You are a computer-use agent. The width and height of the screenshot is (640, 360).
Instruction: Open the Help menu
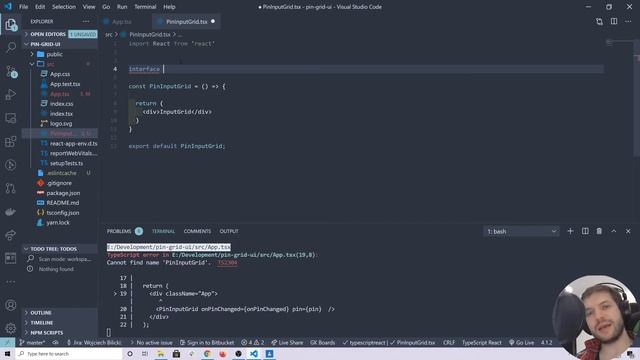point(169,7)
